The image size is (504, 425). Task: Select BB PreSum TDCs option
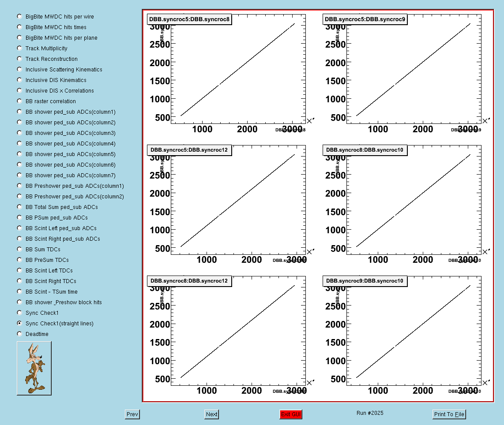[x=19, y=260]
